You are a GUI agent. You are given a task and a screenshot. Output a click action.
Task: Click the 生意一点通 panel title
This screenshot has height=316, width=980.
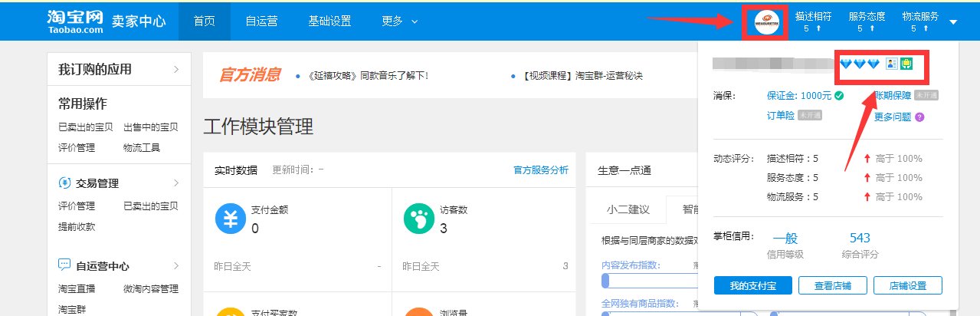[x=624, y=170]
